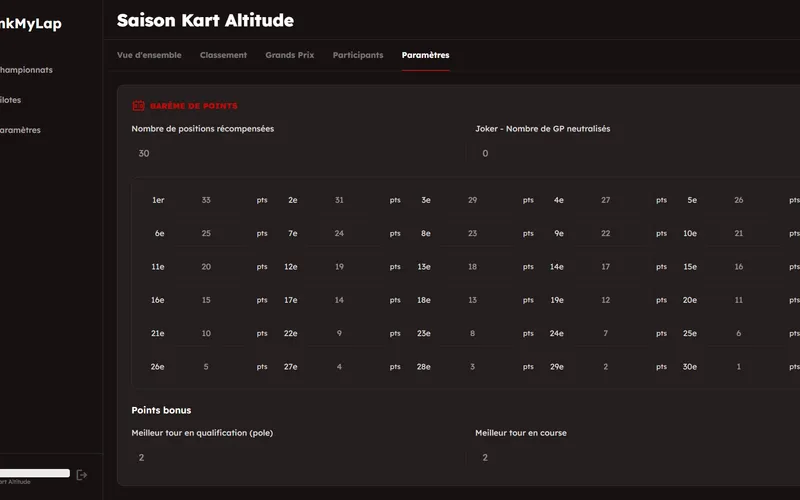Select the Paramètres tab
The width and height of the screenshot is (800, 500).
coord(425,55)
